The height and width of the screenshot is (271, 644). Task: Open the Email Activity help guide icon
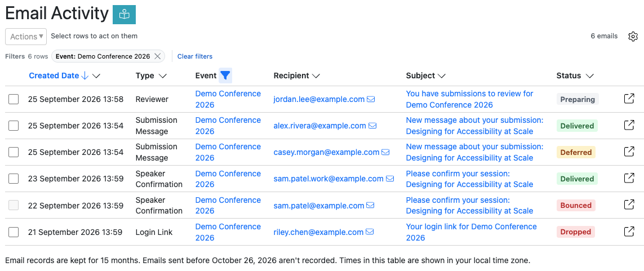(x=124, y=15)
